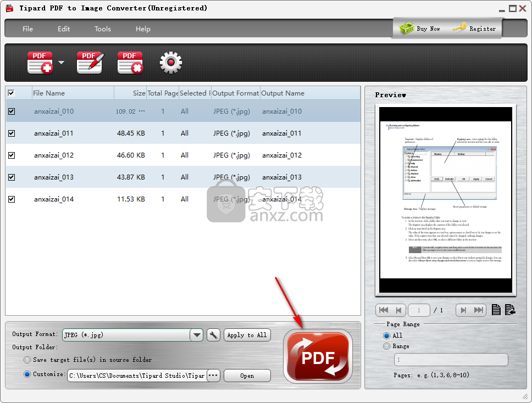Viewport: 532px width, 403px height.
Task: Go to last page in preview
Action: 478,310
